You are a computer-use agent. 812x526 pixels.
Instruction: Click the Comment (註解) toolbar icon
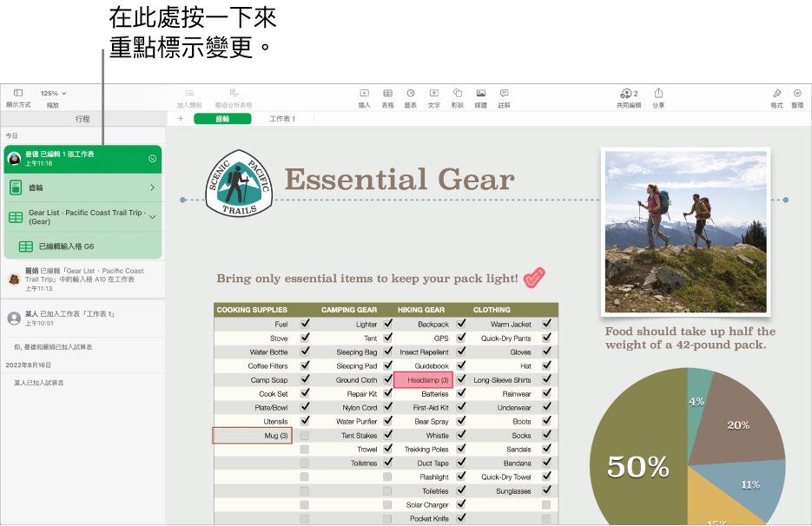coord(504,93)
